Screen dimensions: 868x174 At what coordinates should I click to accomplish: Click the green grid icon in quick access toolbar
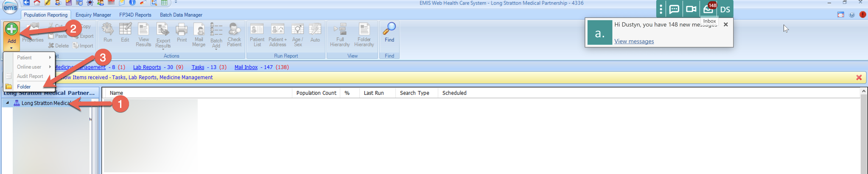coord(164,3)
